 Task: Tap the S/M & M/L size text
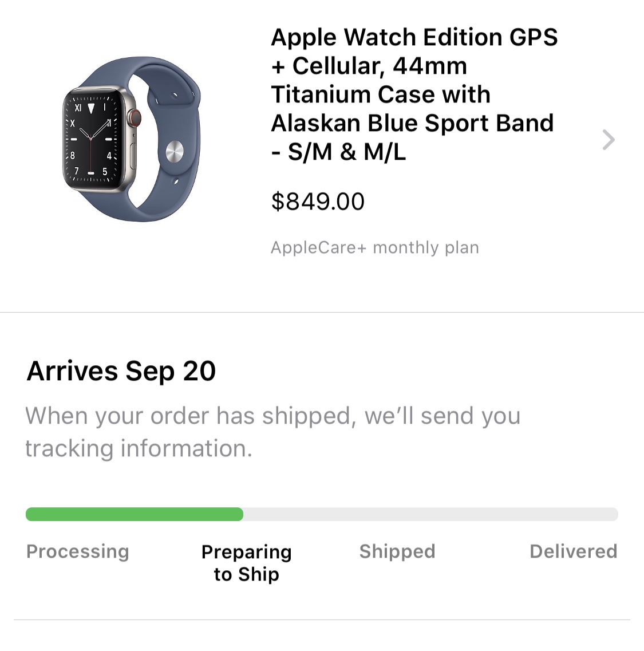click(x=346, y=152)
